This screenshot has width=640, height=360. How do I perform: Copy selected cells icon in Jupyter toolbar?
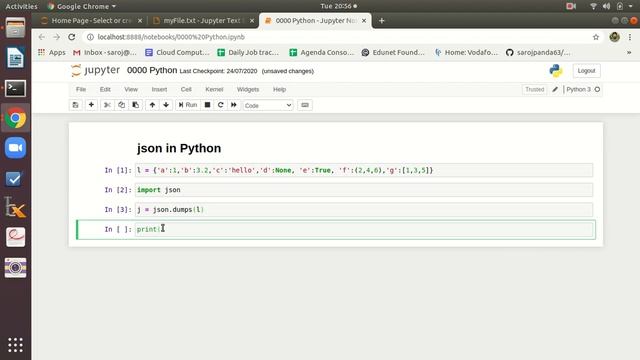click(x=121, y=105)
